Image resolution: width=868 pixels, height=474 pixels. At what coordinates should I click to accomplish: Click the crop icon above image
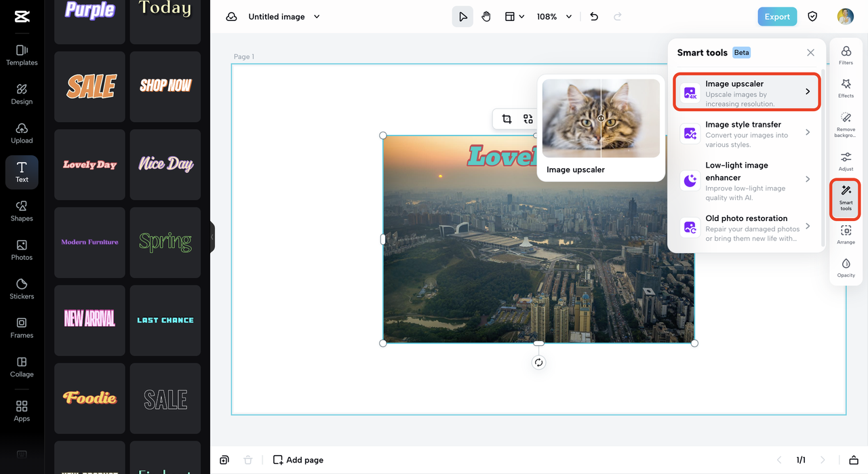click(507, 119)
